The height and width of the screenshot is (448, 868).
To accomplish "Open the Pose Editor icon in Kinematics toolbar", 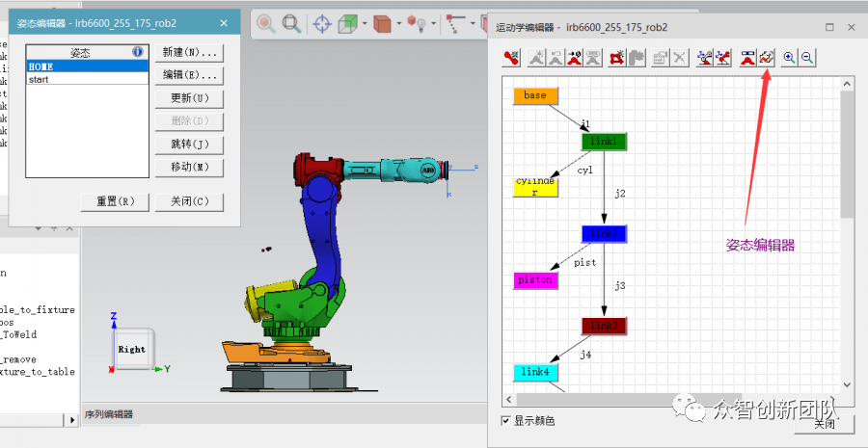I will coord(767,58).
